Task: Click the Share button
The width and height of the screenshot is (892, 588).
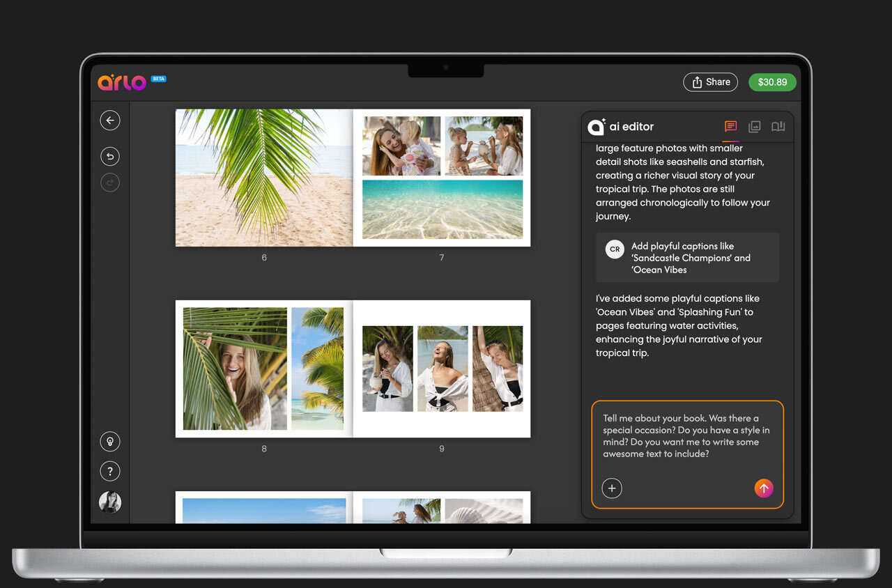Action: pyautogui.click(x=710, y=82)
